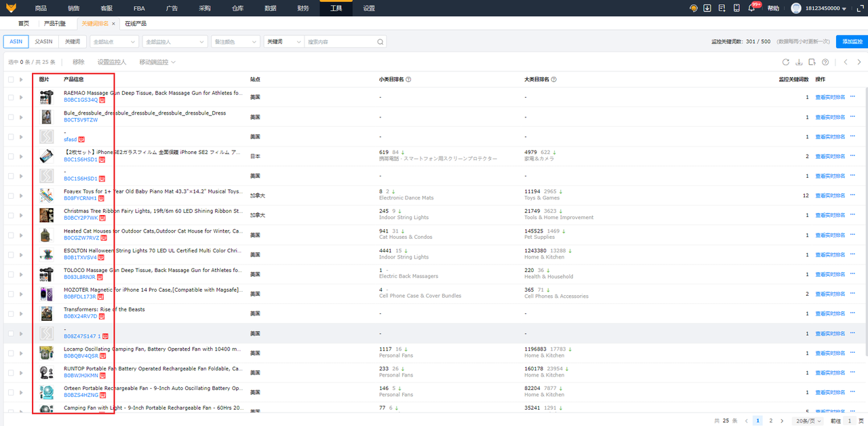Click the fox logo icon
The image size is (868, 426).
point(12,8)
